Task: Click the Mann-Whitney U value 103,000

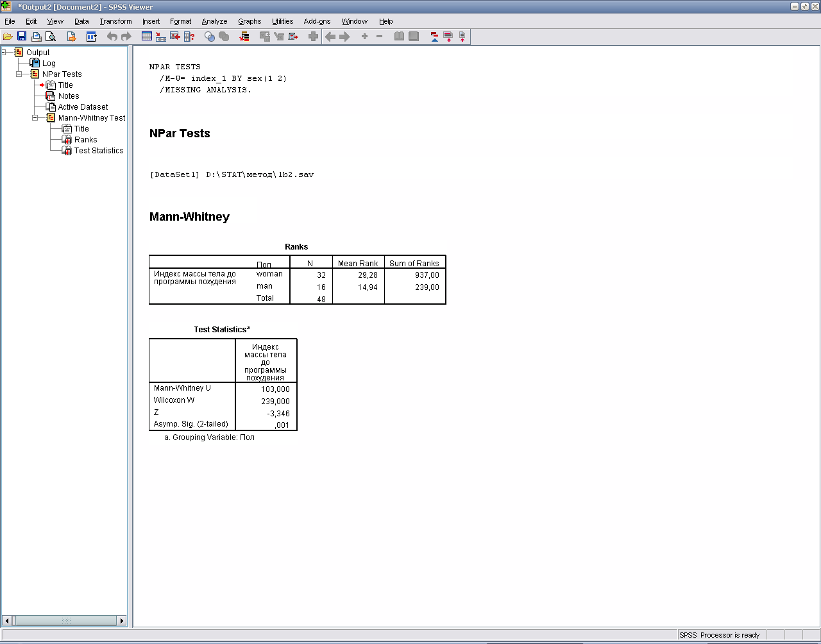Action: [x=275, y=389]
